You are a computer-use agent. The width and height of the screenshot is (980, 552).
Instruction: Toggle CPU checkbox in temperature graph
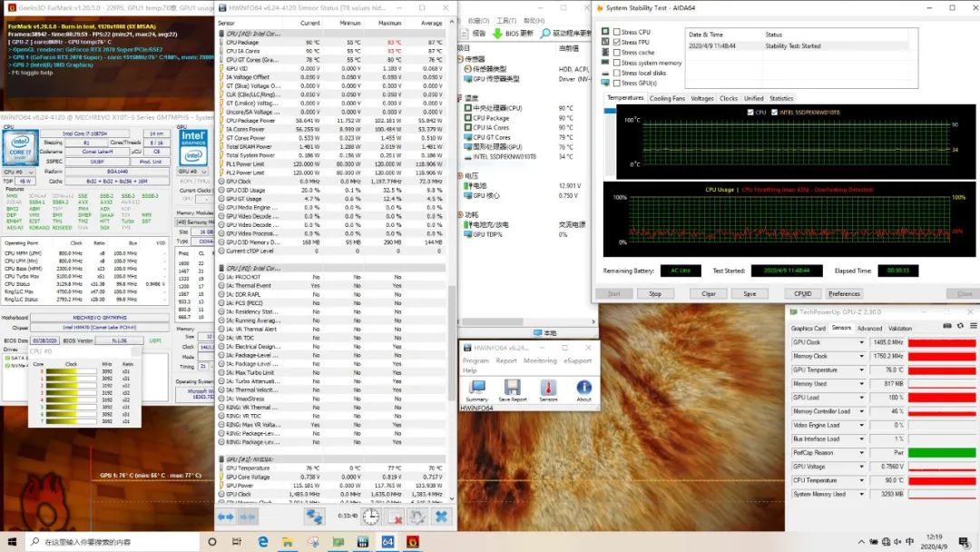[750, 113]
